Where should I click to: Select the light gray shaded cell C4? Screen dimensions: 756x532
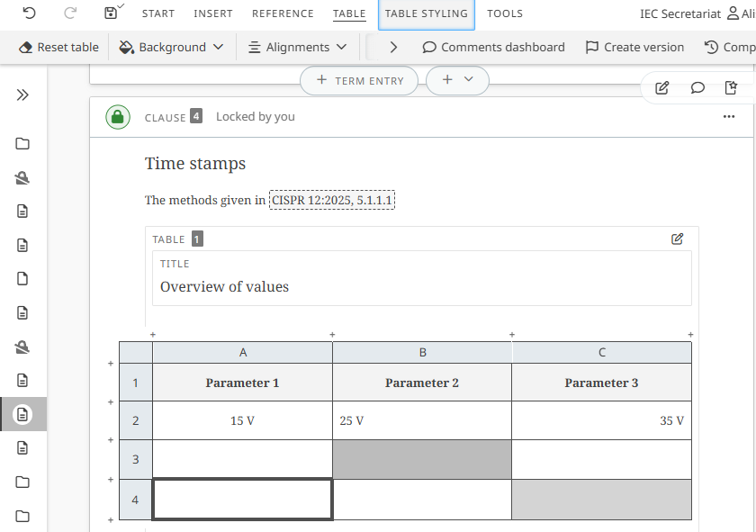click(602, 500)
